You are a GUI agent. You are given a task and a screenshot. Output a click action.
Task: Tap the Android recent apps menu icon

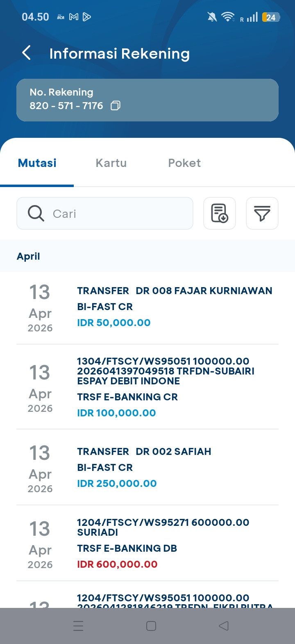[78, 626]
